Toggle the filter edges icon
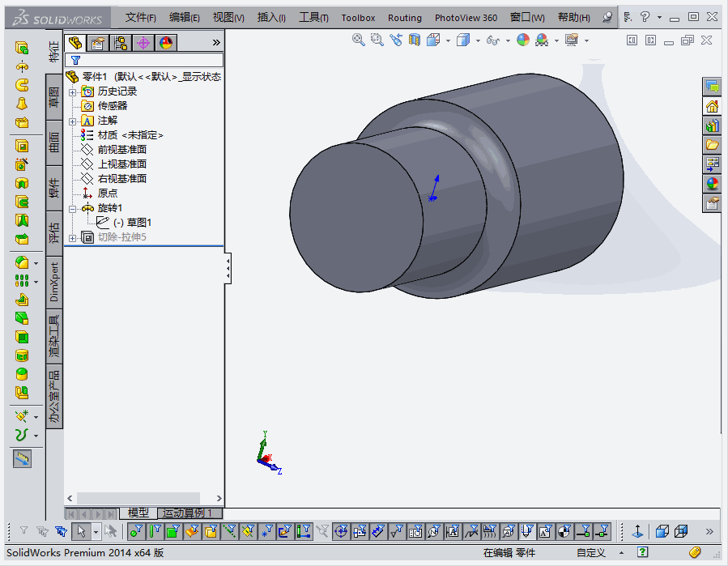Image resolution: width=728 pixels, height=566 pixels. 155,531
